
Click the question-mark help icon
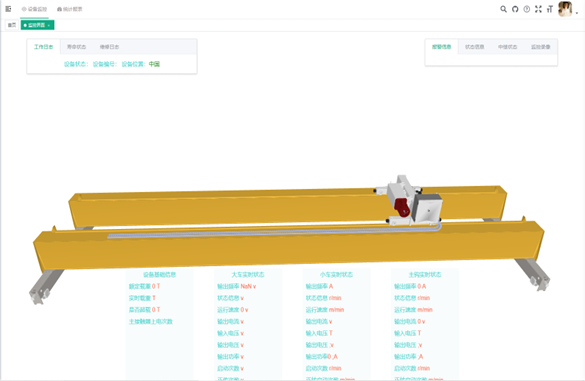click(x=526, y=9)
